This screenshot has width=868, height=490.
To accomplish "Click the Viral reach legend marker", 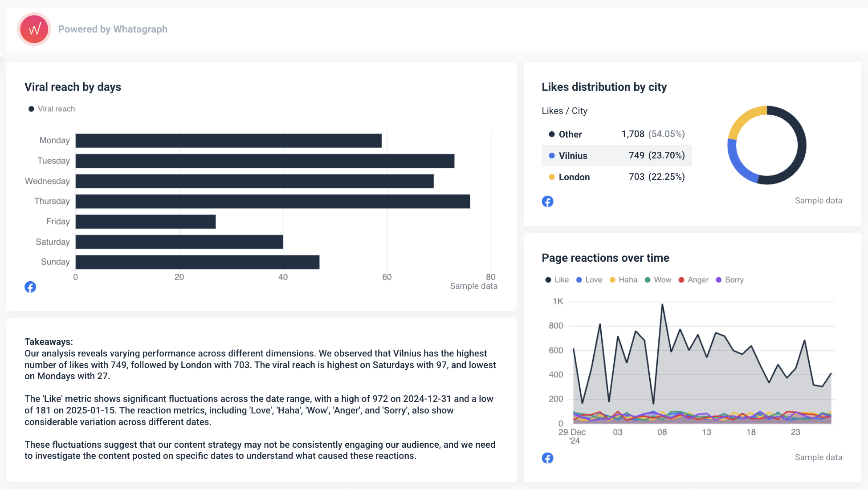I will (x=31, y=109).
